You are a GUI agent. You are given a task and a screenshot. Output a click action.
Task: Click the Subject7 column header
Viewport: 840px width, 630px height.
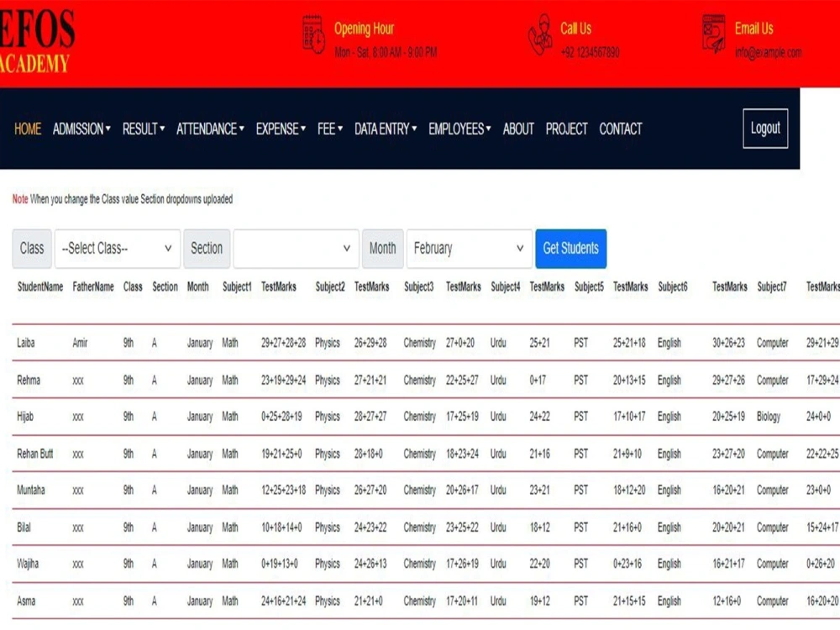point(771,287)
